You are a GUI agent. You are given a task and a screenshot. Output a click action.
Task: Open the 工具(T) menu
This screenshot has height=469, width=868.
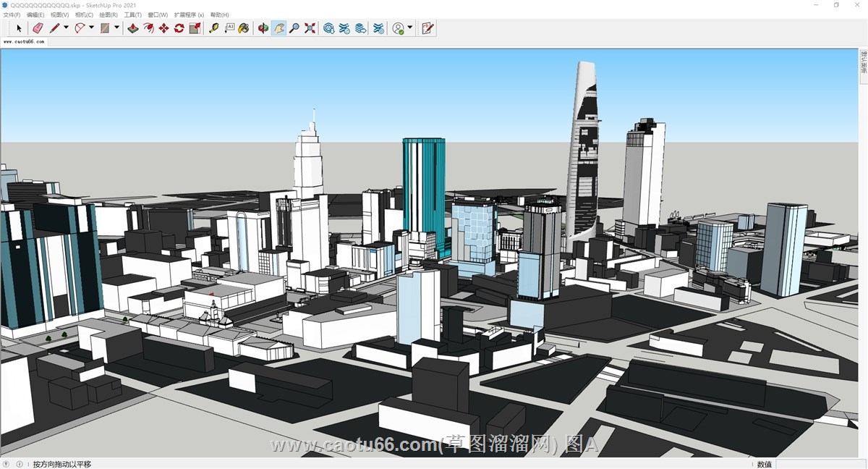coord(133,14)
